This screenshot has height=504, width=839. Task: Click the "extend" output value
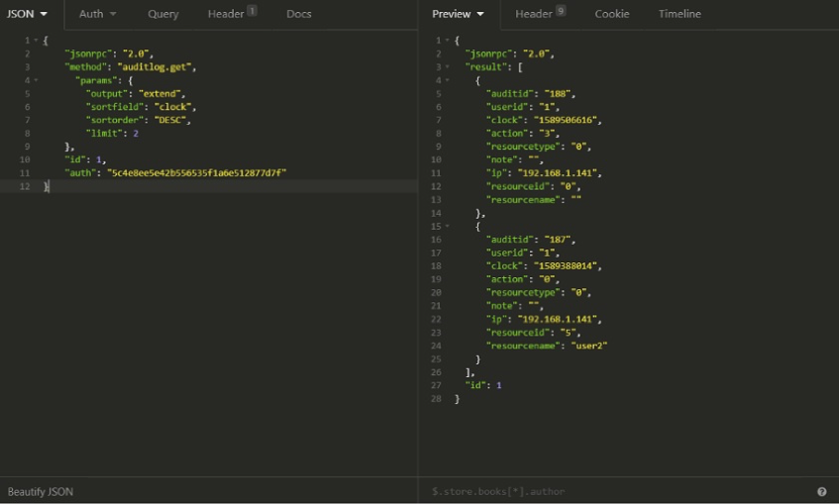(159, 94)
